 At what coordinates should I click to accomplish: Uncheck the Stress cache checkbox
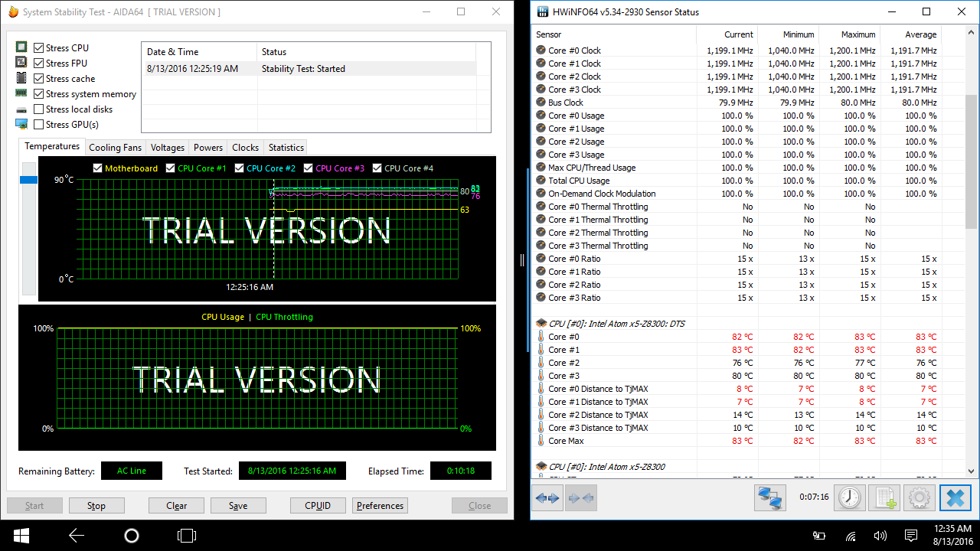click(x=39, y=78)
